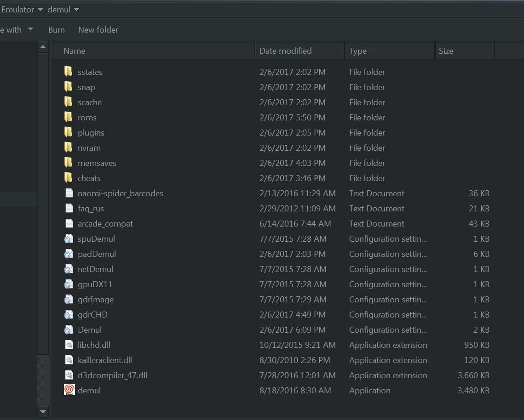
Task: Click the 3,660 KB size value
Action: click(x=473, y=375)
